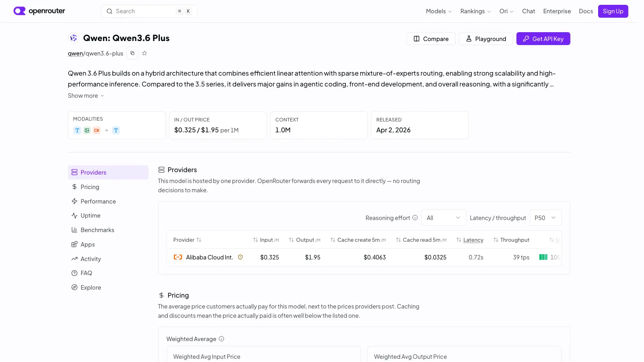This screenshot has width=644, height=362.
Task: Go to Benchmarks section in sidebar
Action: 108,230
